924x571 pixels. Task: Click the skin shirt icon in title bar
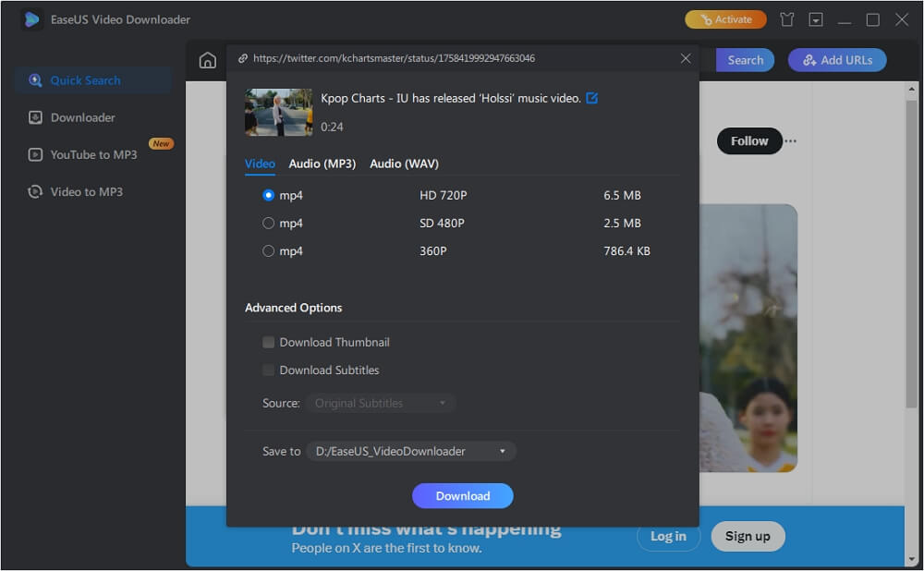coord(786,20)
